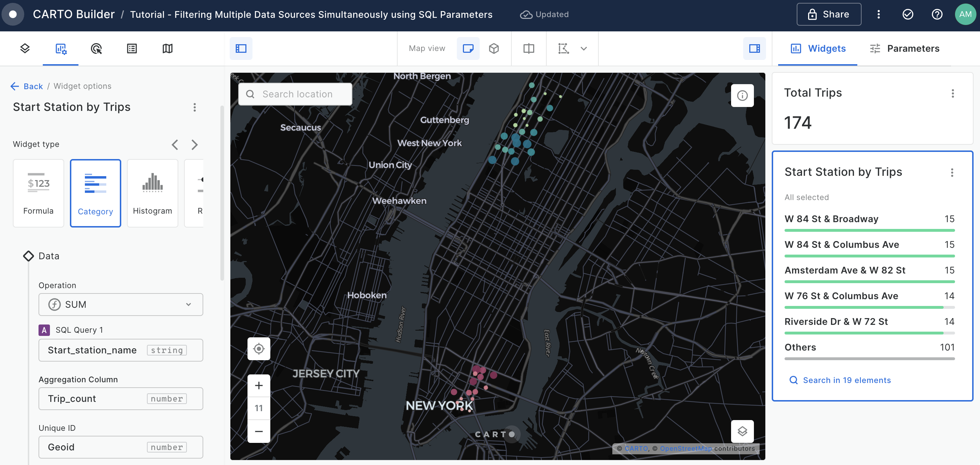980x465 pixels.
Task: Open the Trip_count aggregation column selector
Action: 121,398
